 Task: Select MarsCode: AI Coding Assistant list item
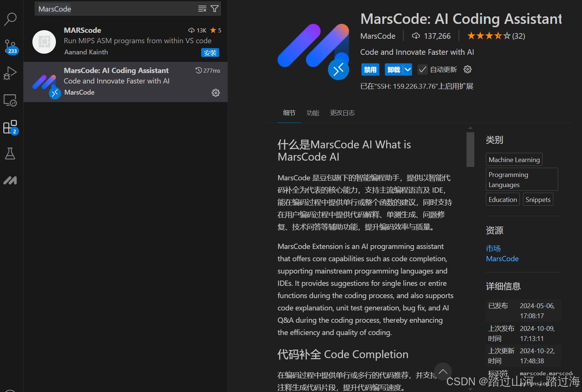coord(126,82)
